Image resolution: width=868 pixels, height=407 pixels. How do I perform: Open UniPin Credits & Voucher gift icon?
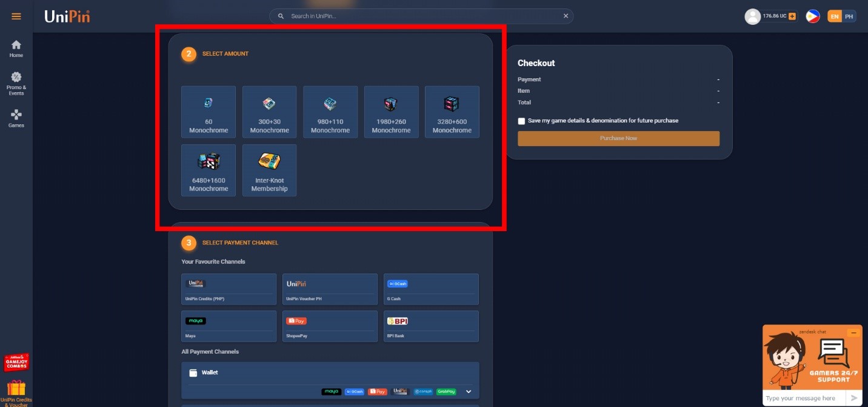click(x=16, y=393)
